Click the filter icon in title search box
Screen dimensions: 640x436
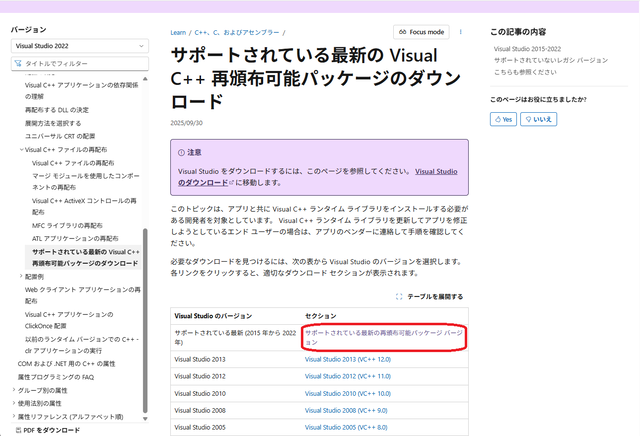coord(18,63)
